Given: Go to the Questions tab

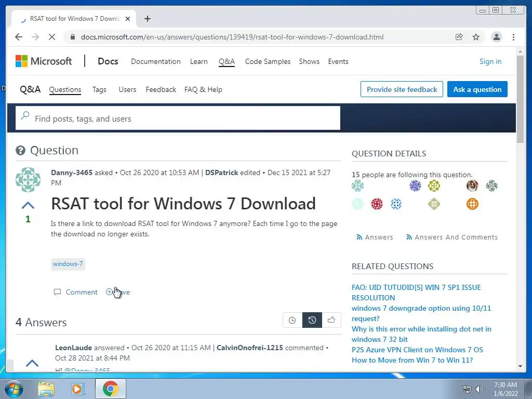Looking at the screenshot, I should 65,89.
